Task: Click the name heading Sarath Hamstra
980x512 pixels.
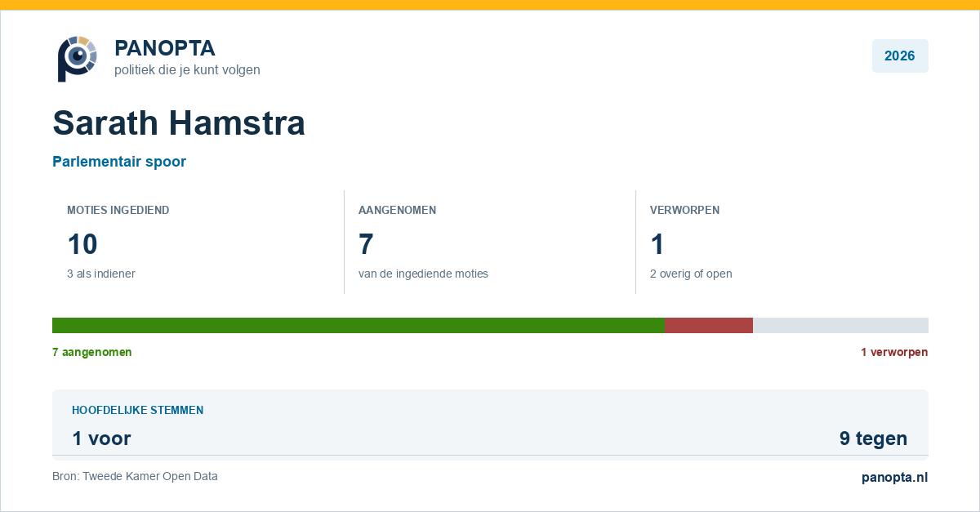Action: tap(179, 122)
